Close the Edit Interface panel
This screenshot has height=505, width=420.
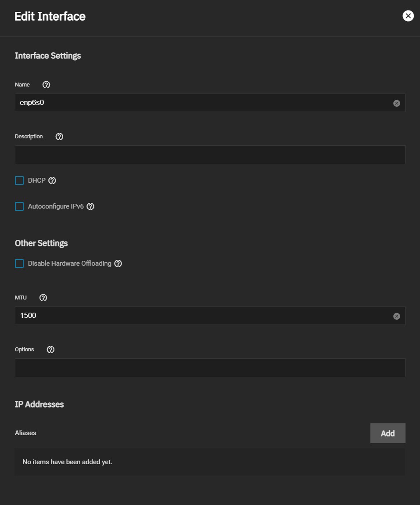408,16
